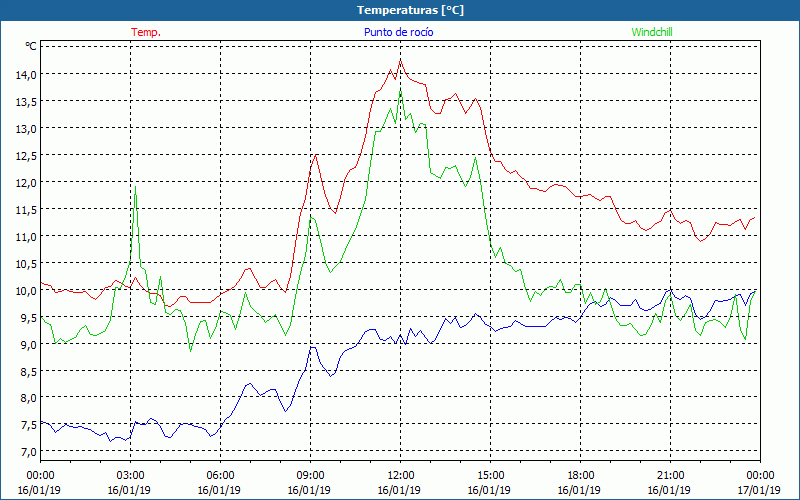This screenshot has height=500, width=800.
Task: Click the green windchill peak at 12:00
Action: point(401,90)
